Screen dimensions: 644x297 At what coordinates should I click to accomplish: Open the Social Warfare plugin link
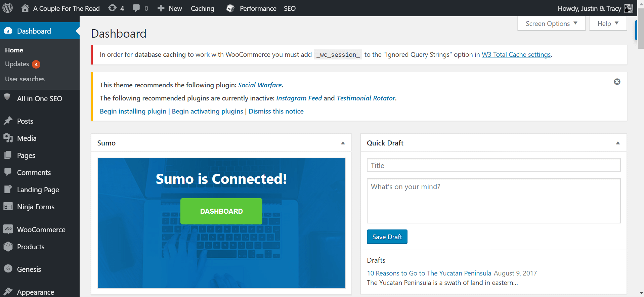[260, 85]
